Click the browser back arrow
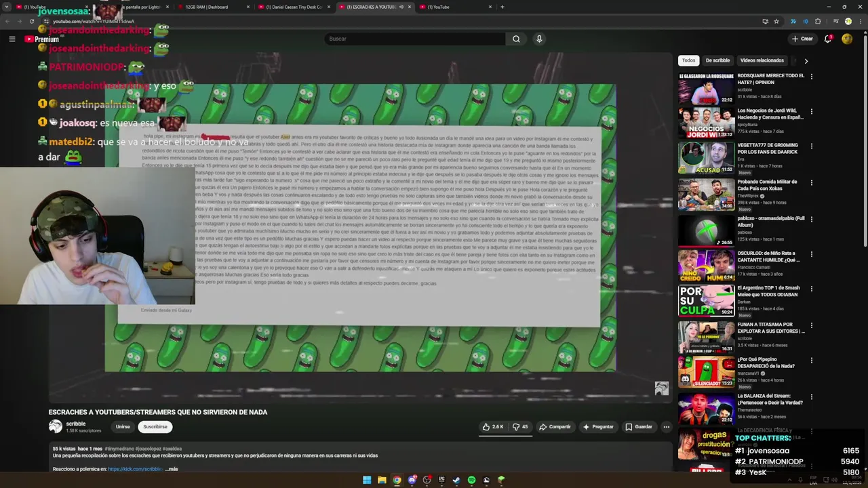Screen dimensions: 868x488 tap(8, 21)
